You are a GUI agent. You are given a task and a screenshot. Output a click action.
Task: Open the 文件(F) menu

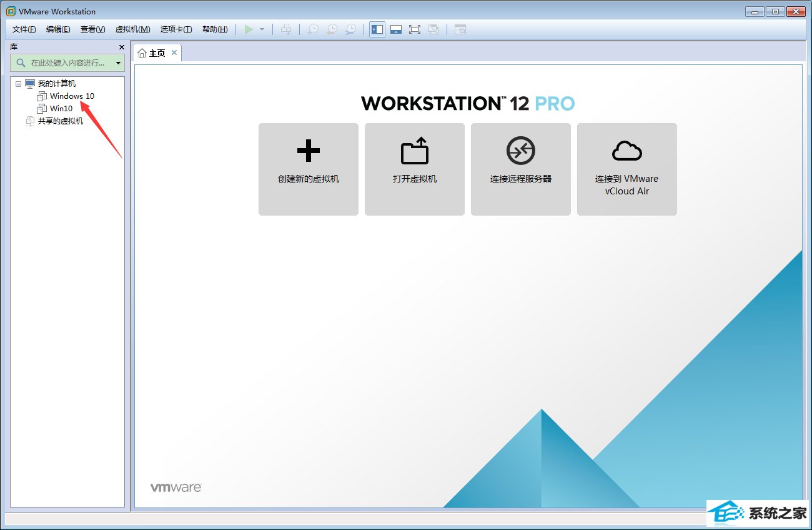[x=24, y=29]
